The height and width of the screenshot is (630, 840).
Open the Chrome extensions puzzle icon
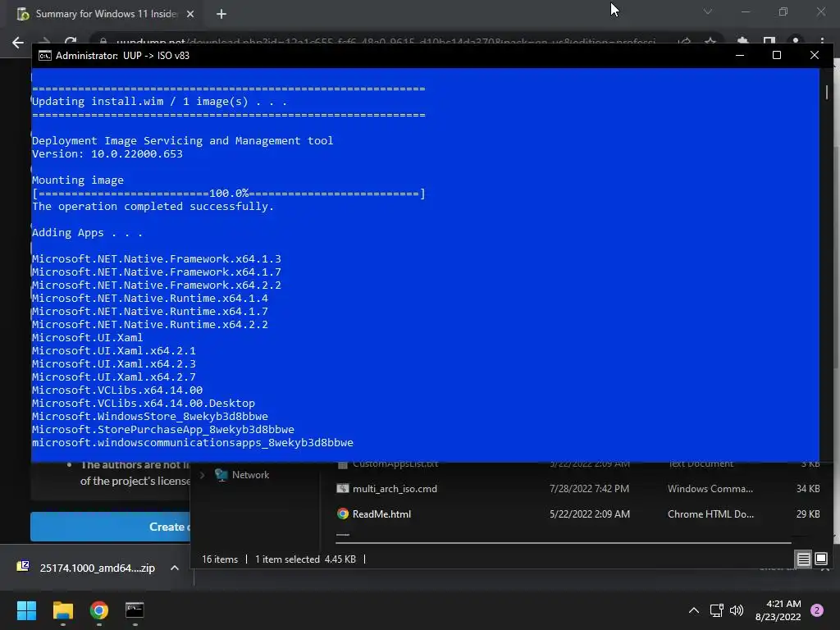click(x=742, y=41)
